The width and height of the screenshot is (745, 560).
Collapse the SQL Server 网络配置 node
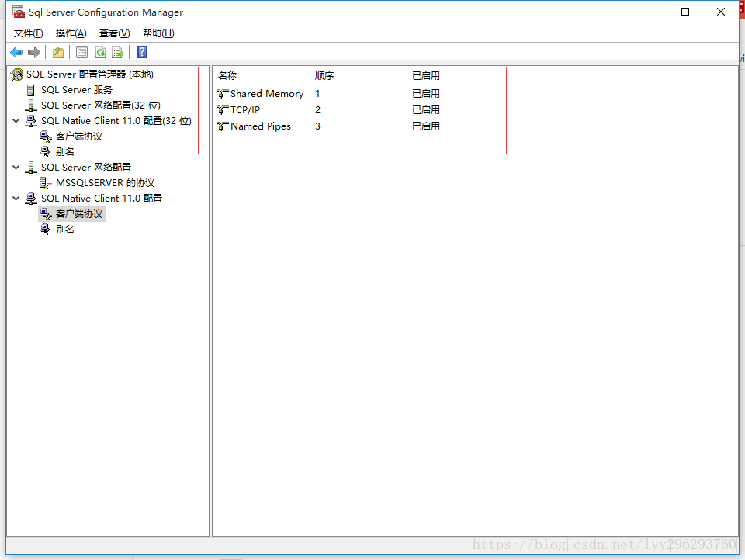click(16, 168)
